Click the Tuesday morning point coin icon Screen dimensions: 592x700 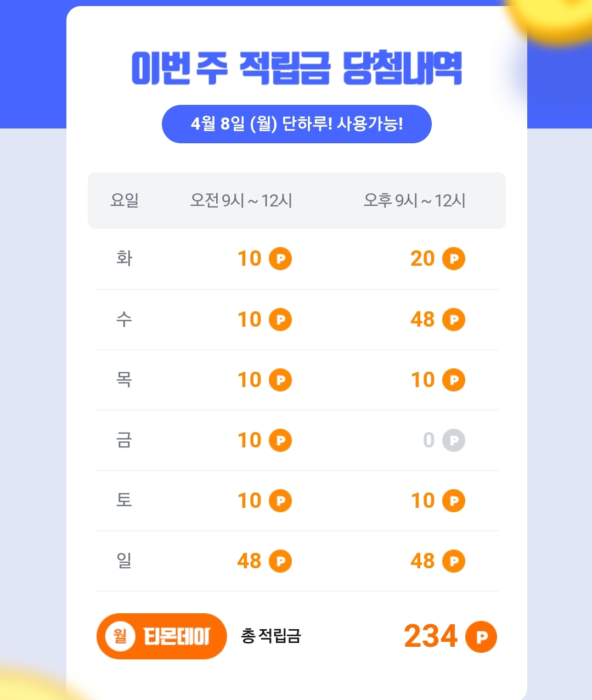point(280,259)
